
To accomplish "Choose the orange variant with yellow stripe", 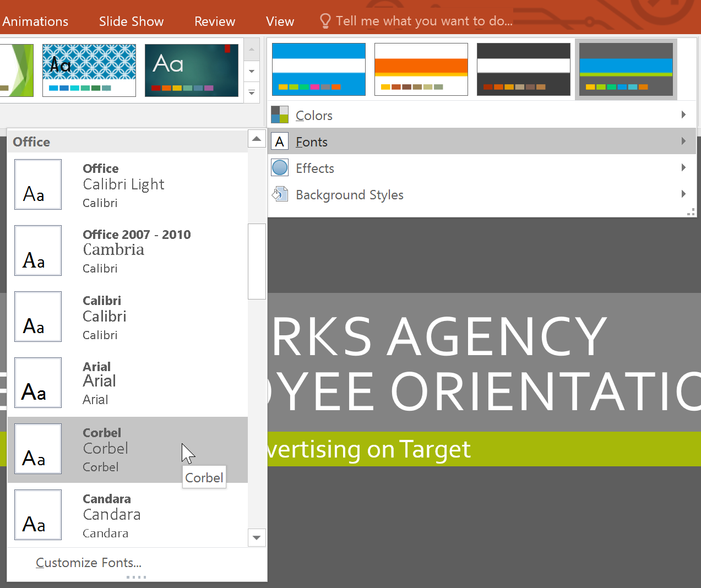I will pos(421,69).
